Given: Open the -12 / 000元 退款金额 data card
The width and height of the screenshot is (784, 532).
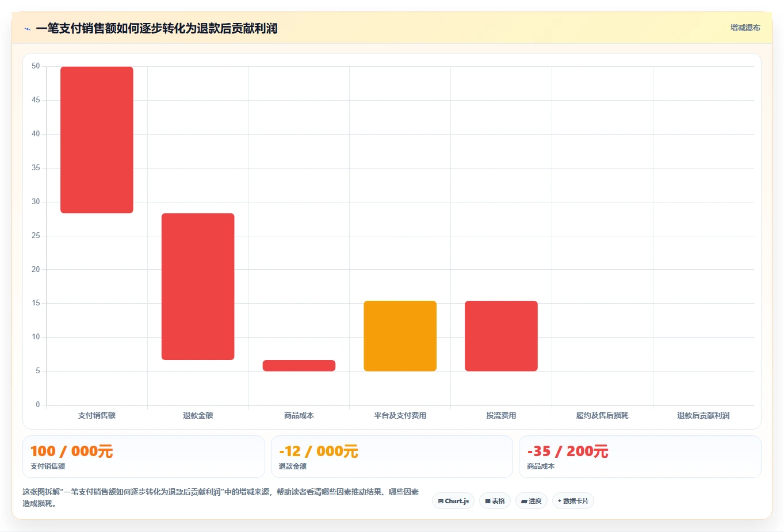Looking at the screenshot, I should tap(392, 457).
